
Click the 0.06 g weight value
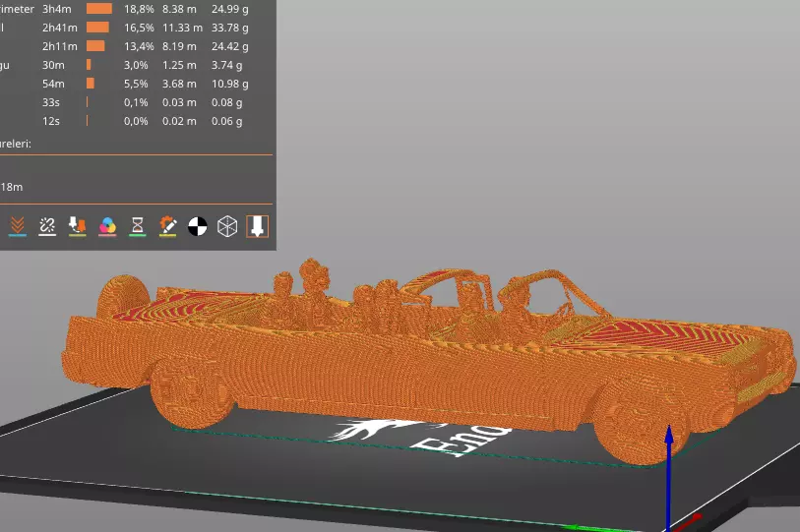point(227,121)
